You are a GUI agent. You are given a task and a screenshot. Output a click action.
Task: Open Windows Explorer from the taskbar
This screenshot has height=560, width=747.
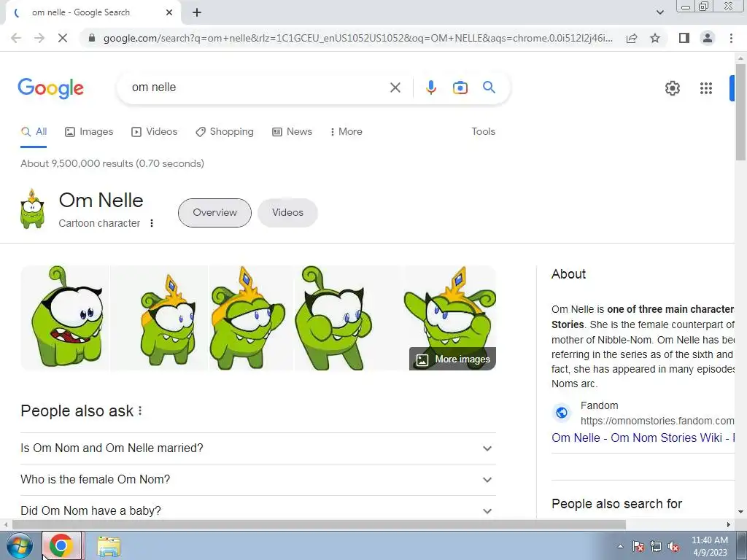point(109,546)
